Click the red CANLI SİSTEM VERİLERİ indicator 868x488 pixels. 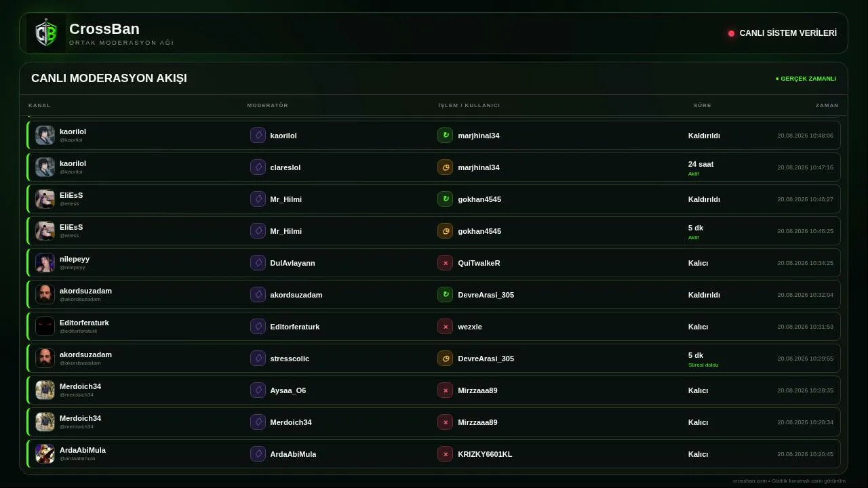coord(731,33)
